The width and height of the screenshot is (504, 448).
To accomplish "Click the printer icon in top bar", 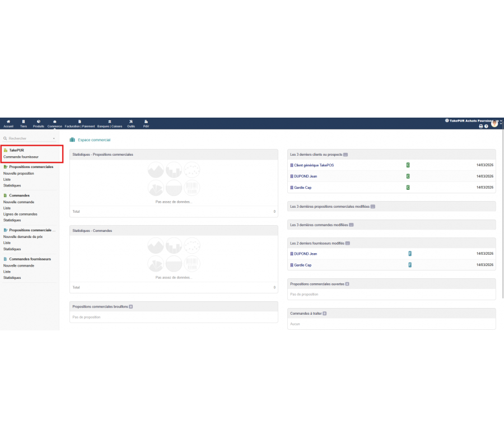I will [x=480, y=127].
